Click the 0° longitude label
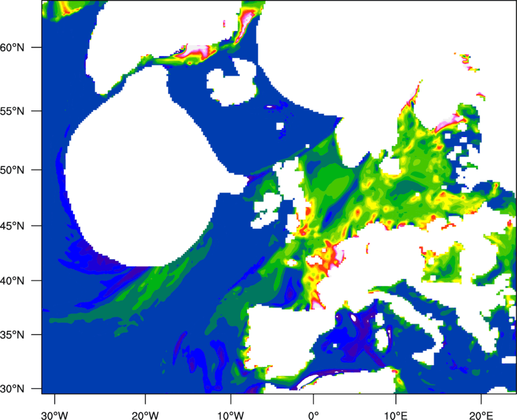 tap(313, 415)
